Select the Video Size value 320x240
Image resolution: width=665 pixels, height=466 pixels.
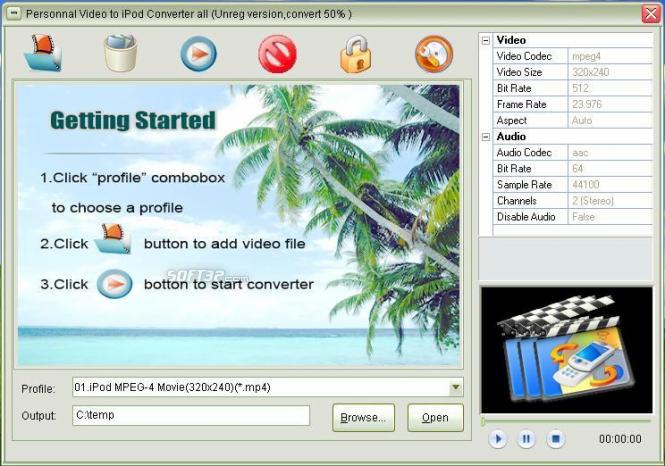pos(610,72)
